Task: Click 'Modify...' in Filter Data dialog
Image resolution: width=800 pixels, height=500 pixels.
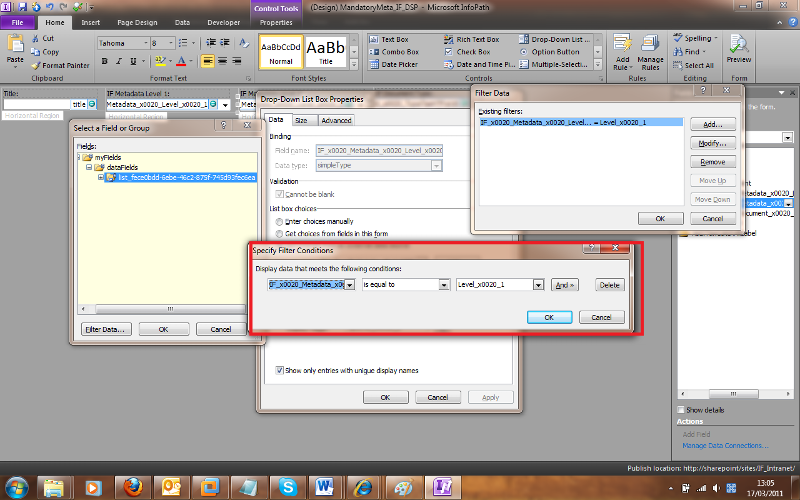Action: click(713, 143)
